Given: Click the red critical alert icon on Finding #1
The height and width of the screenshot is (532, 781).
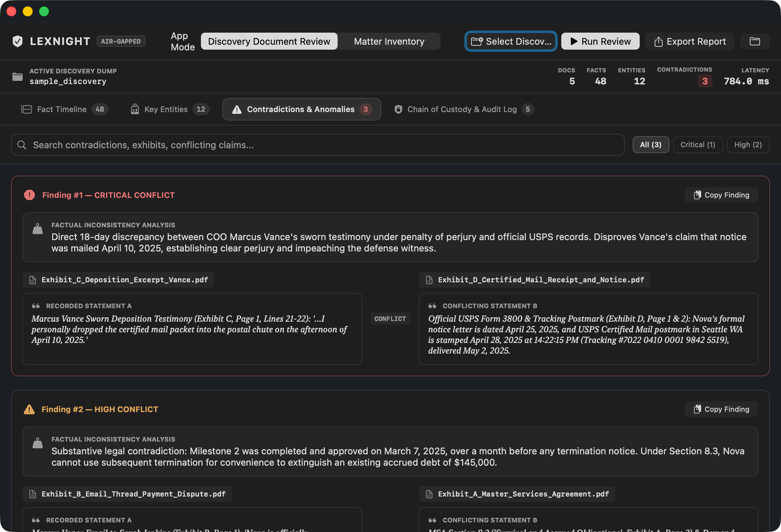Looking at the screenshot, I should click(29, 195).
